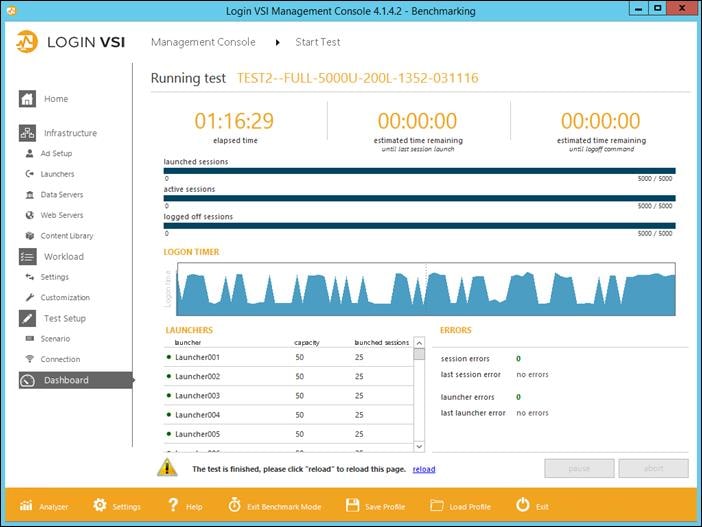
Task: Click the active sessions progress bar
Action: point(419,198)
